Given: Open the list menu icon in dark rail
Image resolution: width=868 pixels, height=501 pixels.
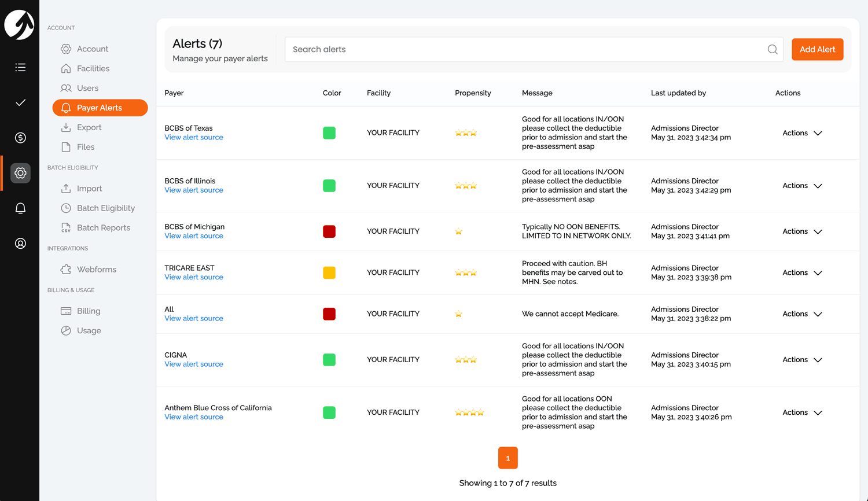Looking at the screenshot, I should 20,68.
